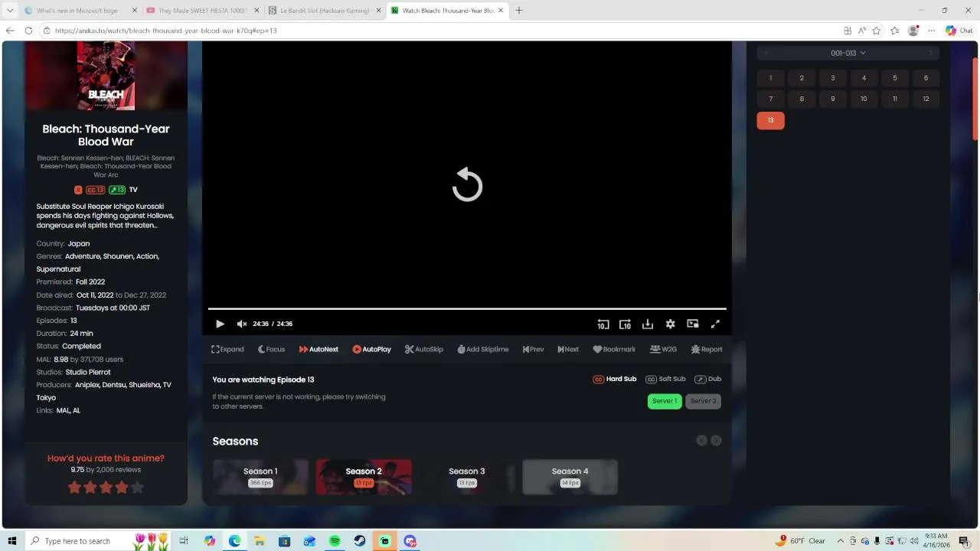
Task: Open the Season 3 thumbnail
Action: coord(466,477)
